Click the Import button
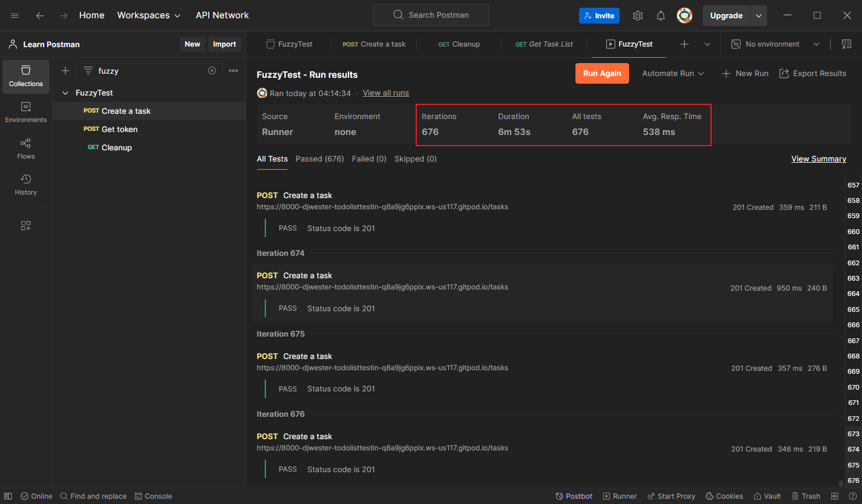 point(225,44)
